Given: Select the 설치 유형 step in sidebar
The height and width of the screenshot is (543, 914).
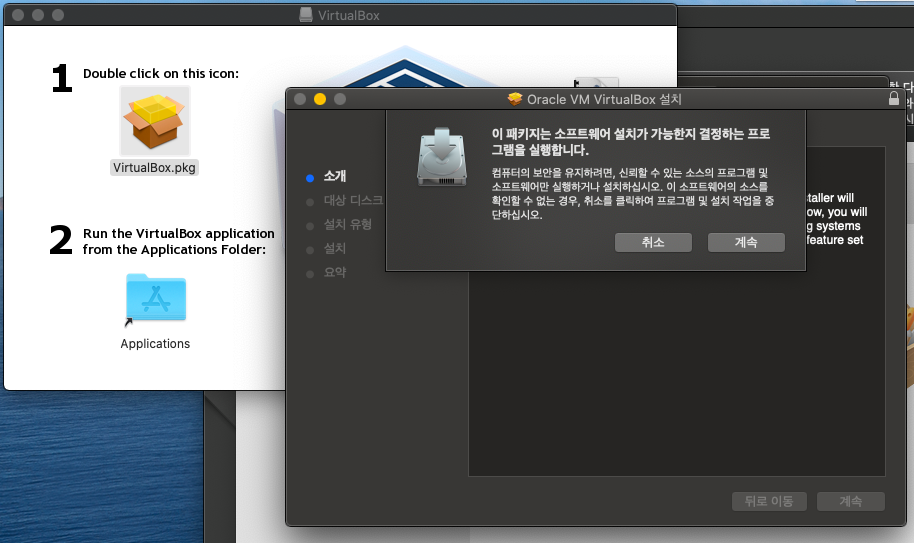Looking at the screenshot, I should click(347, 224).
